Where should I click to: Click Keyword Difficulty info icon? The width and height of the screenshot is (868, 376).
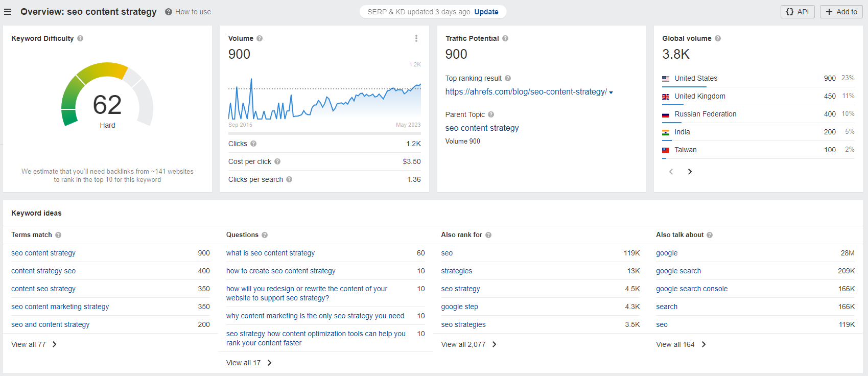coord(80,38)
